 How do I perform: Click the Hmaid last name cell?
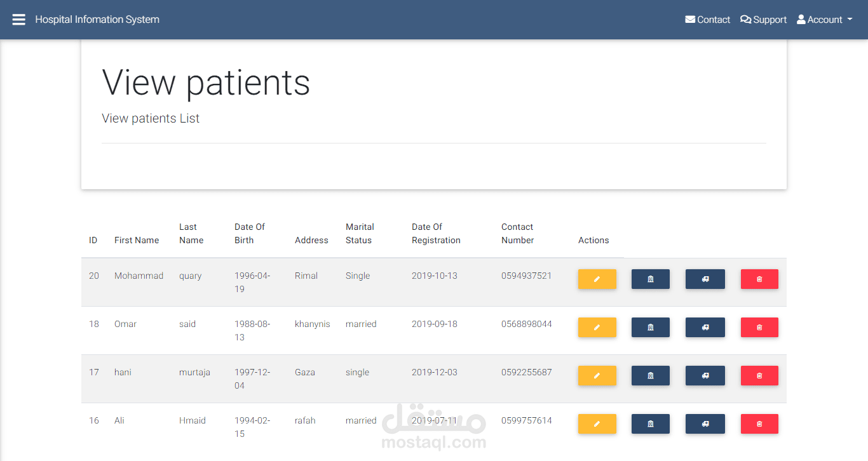(x=193, y=420)
